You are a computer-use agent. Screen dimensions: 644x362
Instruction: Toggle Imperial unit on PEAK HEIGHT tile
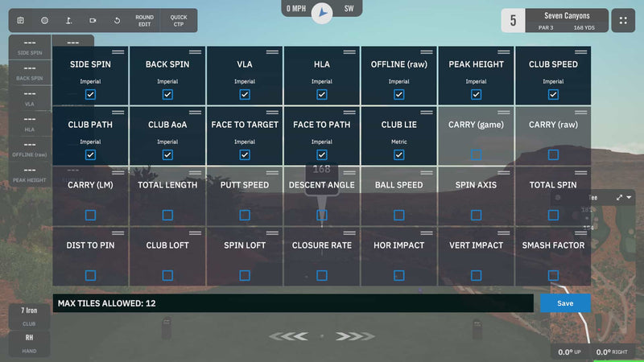pos(476,82)
